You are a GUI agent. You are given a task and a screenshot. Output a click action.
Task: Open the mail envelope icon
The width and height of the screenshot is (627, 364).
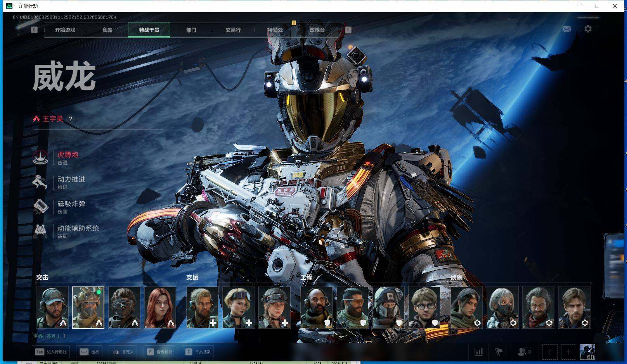coord(566,29)
